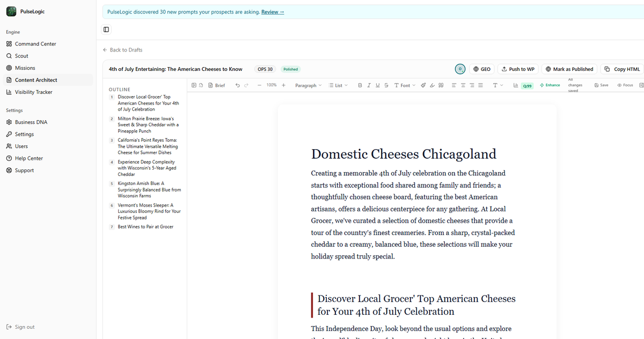Save the document
The image size is (644, 339).
pyautogui.click(x=601, y=85)
